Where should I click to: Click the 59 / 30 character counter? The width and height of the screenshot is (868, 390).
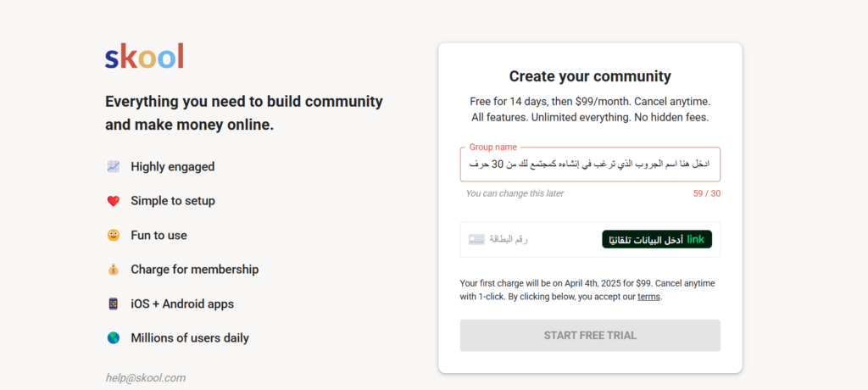(707, 194)
